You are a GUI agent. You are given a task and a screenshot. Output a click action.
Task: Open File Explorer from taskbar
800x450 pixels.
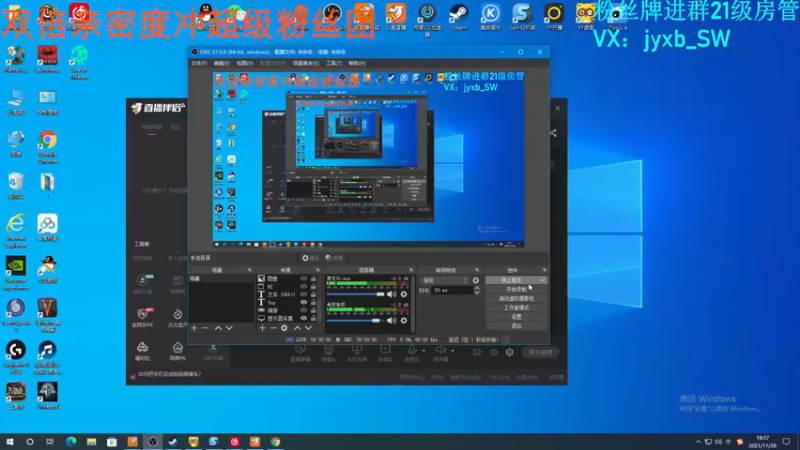91,442
